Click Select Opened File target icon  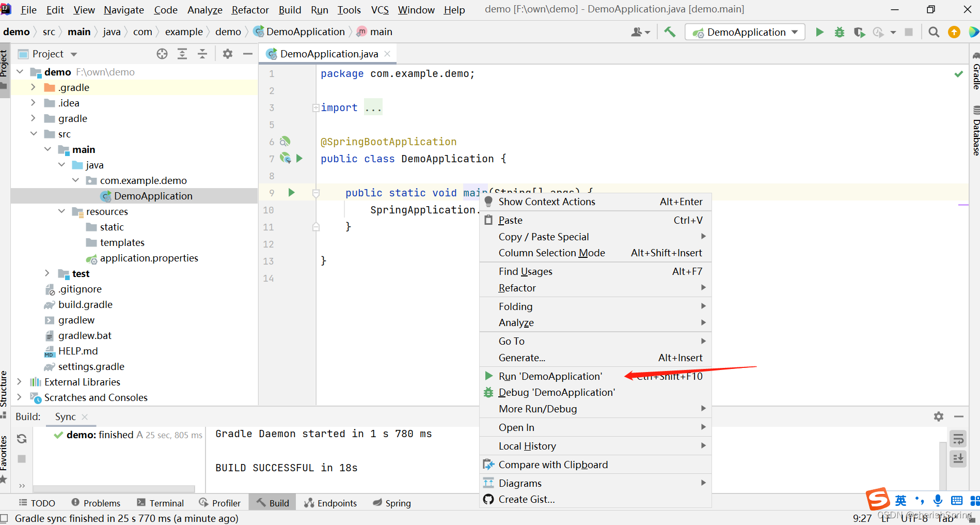162,54
